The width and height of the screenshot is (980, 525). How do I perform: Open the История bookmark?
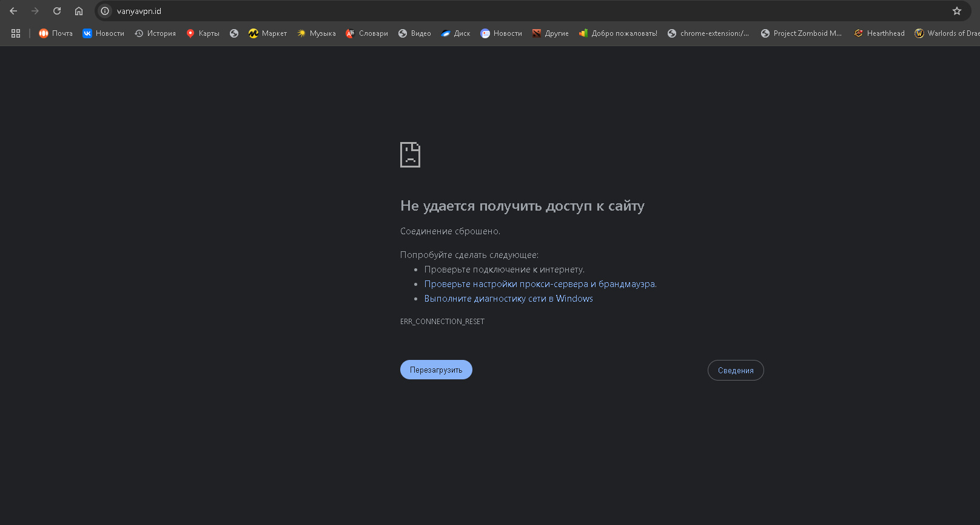click(155, 33)
